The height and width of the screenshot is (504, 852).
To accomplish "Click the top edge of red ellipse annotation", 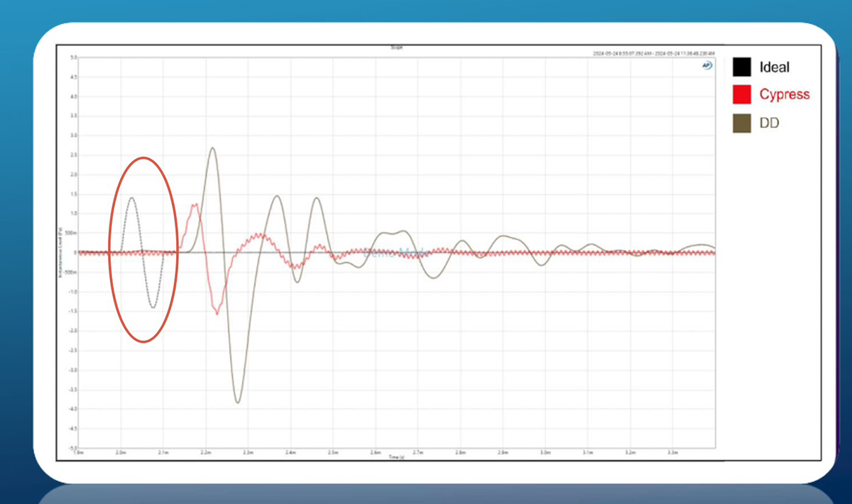I will [143, 158].
